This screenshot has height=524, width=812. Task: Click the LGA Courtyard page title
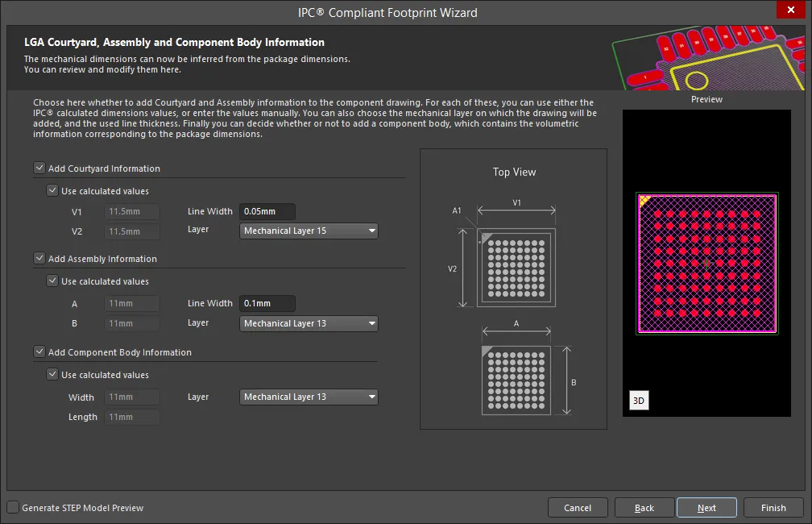[174, 42]
